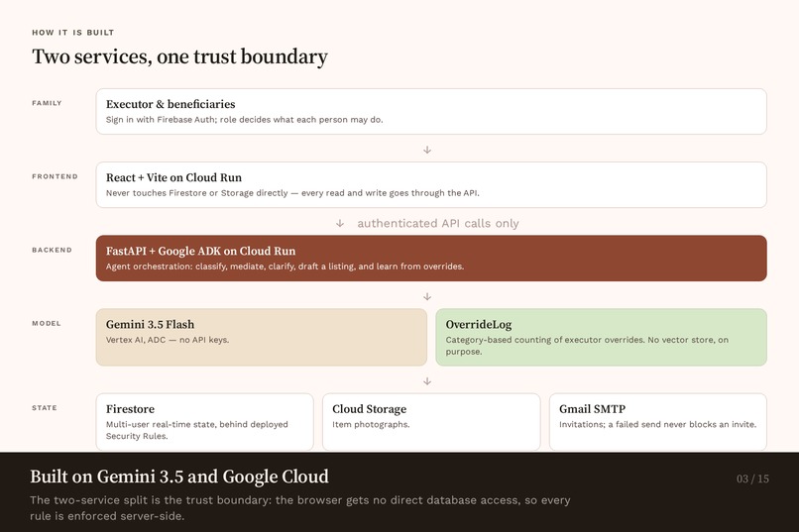
Task: Click 'Invitations; a failed send never blocks' text
Action: pyautogui.click(x=658, y=424)
